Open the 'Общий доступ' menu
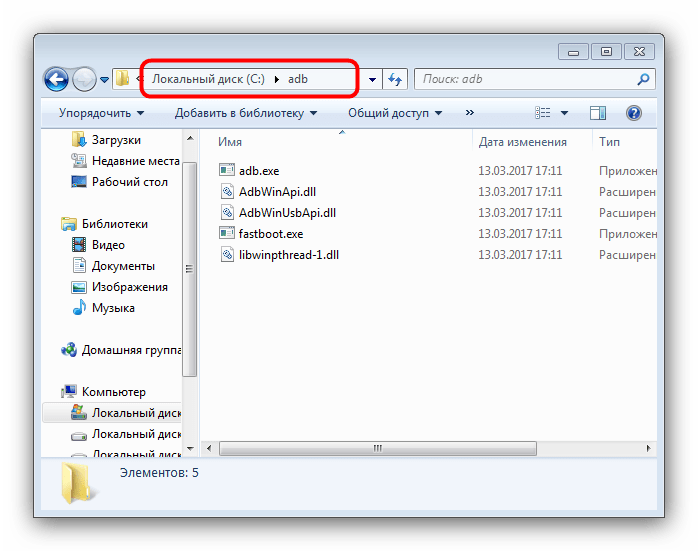This screenshot has width=698, height=551. [395, 113]
